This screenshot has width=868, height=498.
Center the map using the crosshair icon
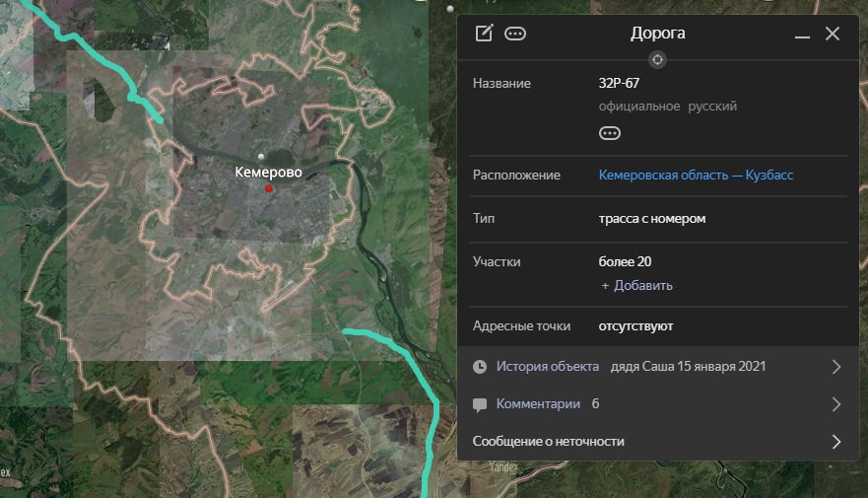657,60
